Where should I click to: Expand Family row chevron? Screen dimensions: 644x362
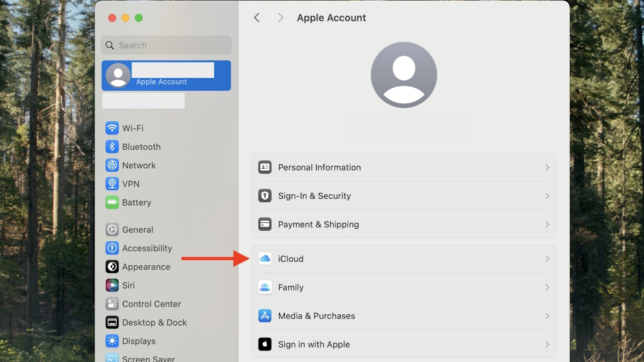(x=547, y=287)
